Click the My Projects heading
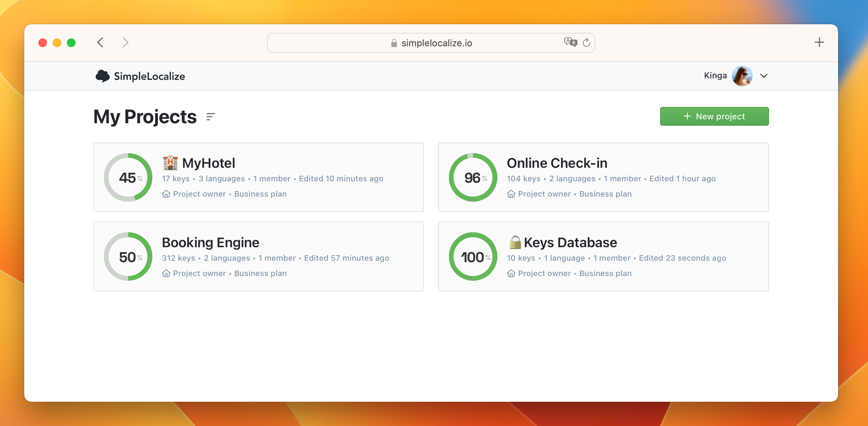868x426 pixels. (x=145, y=116)
